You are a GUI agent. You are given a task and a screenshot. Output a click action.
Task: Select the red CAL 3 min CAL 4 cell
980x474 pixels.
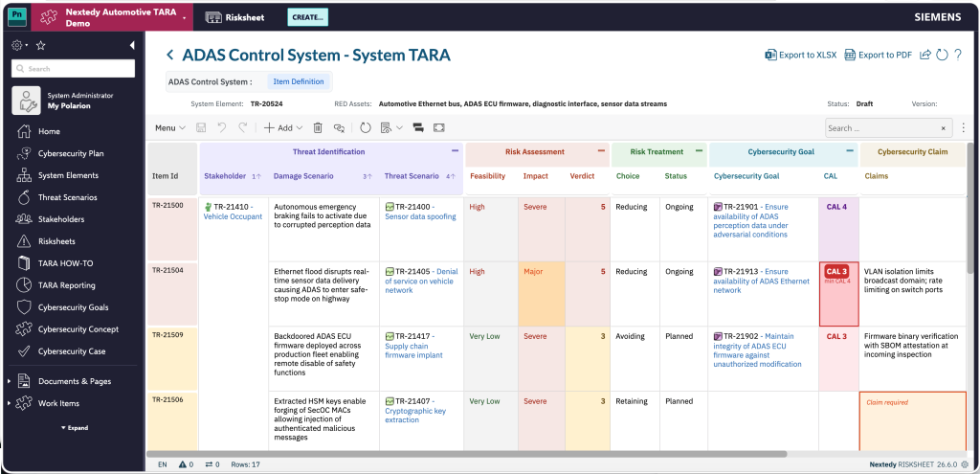[838, 294]
